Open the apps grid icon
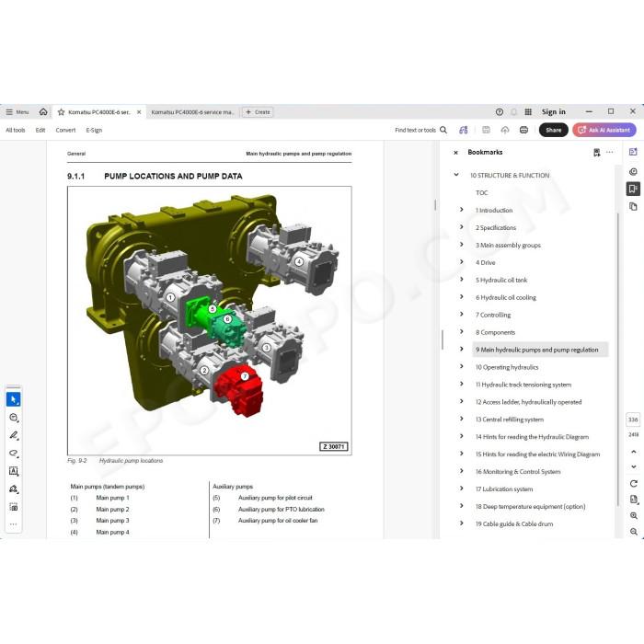The image size is (644, 644). coord(528,111)
